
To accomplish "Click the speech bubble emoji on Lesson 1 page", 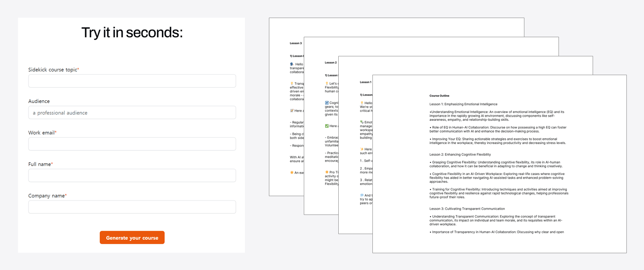I will (x=362, y=195).
